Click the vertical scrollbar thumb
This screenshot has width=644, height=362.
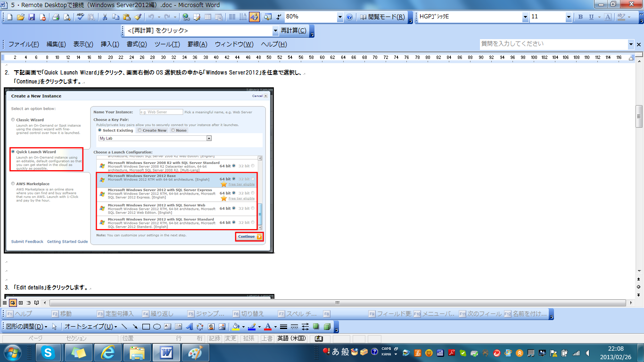click(x=639, y=116)
